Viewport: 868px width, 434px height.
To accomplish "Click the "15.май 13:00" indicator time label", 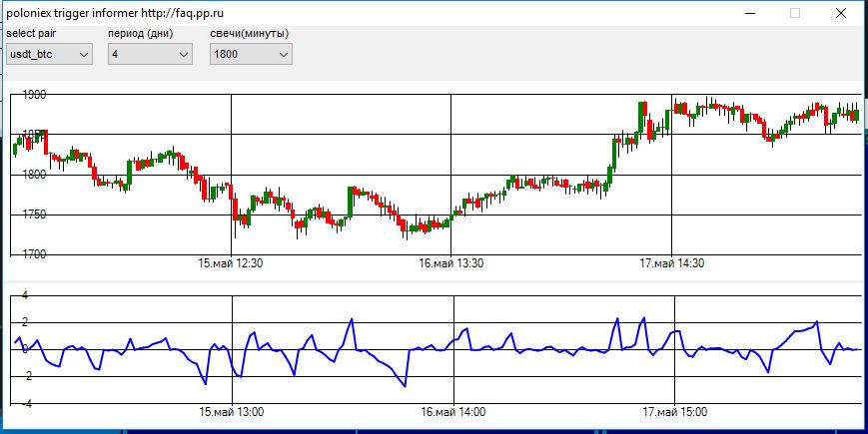I will click(x=231, y=411).
